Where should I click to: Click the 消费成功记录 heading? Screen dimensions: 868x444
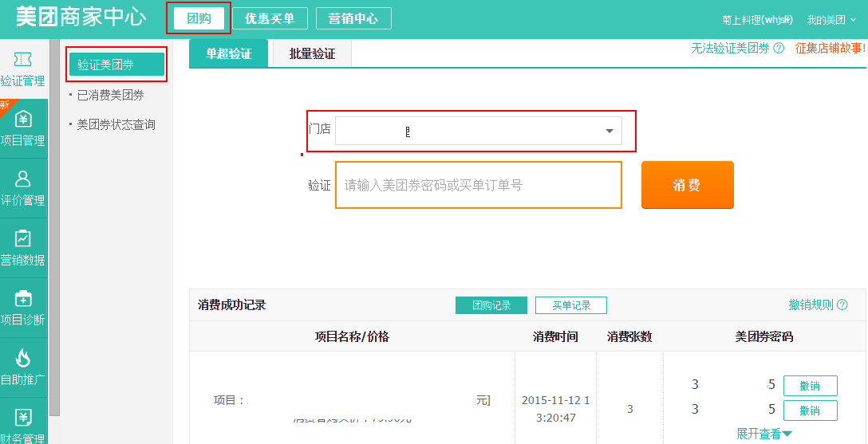pos(232,305)
